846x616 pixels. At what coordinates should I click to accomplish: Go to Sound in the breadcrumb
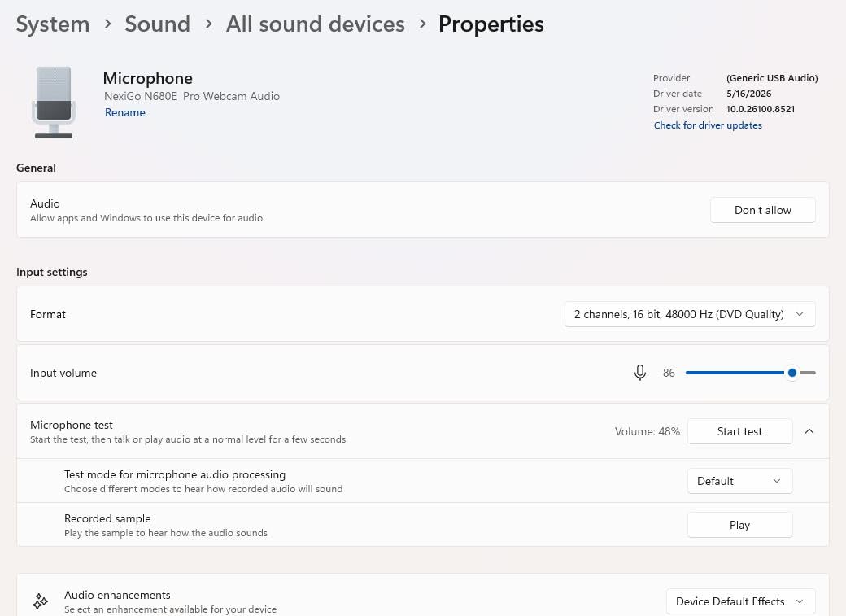click(158, 24)
